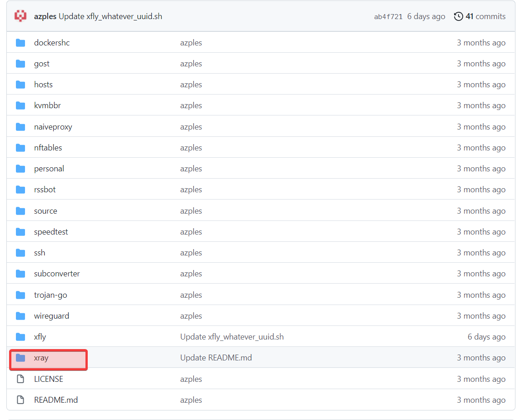Open the gost folder

point(42,64)
